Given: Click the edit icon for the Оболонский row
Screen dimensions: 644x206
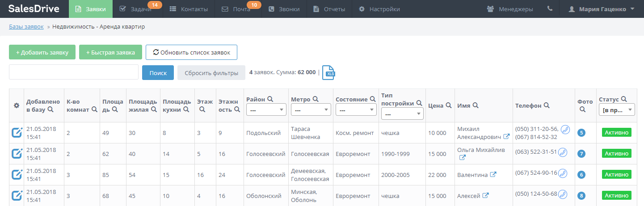Looking at the screenshot, I should pos(17,195).
